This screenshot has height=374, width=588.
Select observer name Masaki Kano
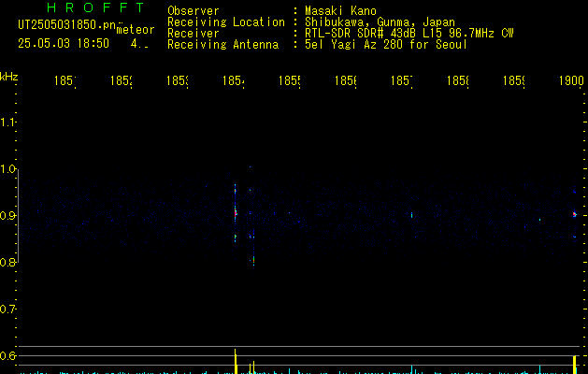tap(340, 10)
